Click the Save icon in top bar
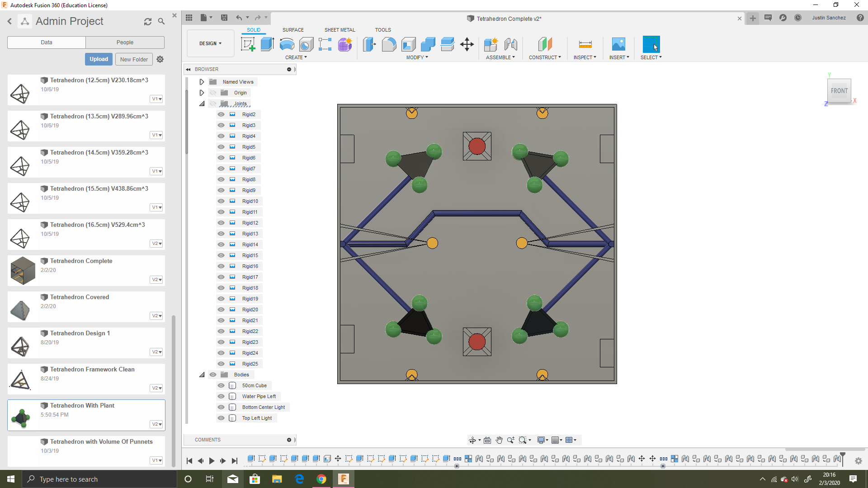 [224, 18]
